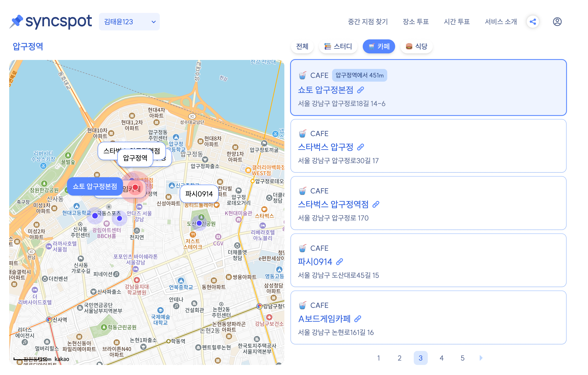Click address 서울 강남구 논현로161길 16
Image resolution: width=588 pixels, height=375 pixels.
[336, 333]
